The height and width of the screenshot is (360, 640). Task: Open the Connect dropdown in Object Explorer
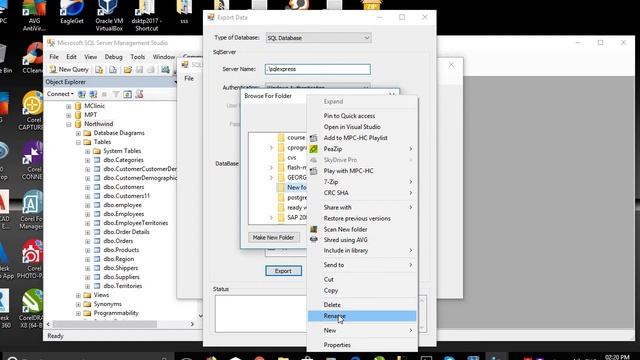(x=60, y=94)
